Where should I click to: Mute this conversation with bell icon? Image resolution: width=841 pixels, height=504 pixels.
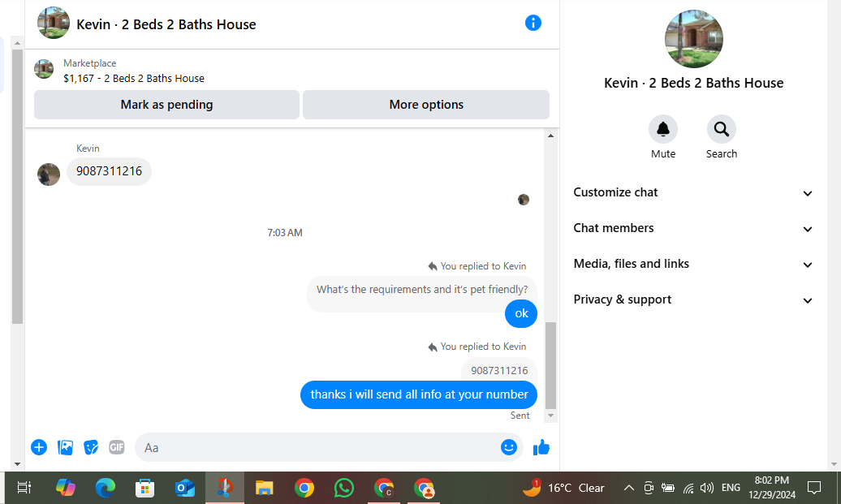coord(663,129)
